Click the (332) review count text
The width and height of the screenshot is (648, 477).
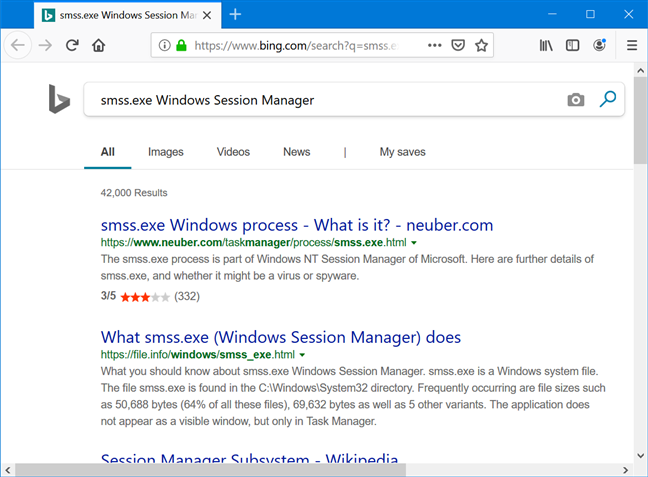[187, 296]
